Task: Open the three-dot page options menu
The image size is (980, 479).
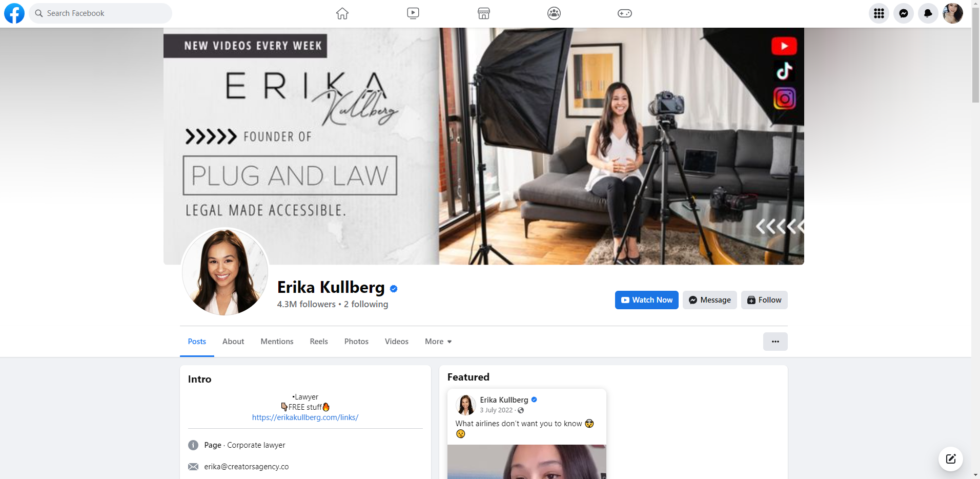Action: tap(775, 342)
